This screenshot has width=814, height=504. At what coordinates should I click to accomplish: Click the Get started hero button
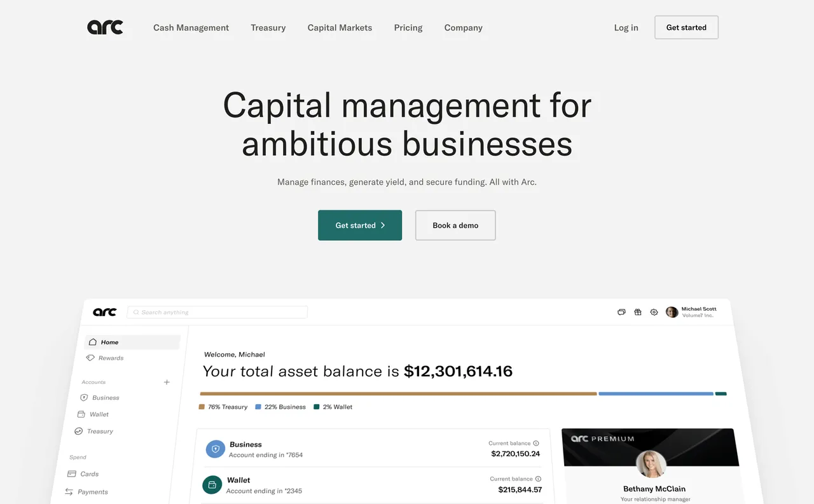tap(360, 225)
